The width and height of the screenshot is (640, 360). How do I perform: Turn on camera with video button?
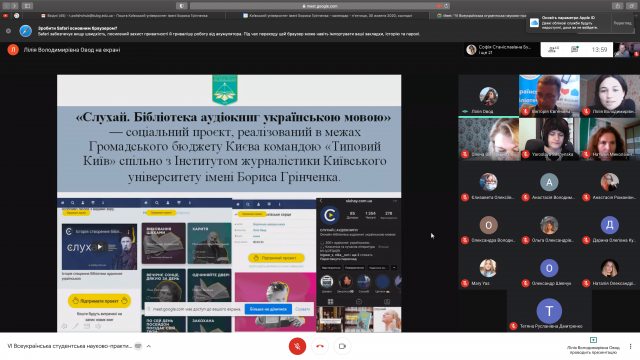pyautogui.click(x=342, y=346)
